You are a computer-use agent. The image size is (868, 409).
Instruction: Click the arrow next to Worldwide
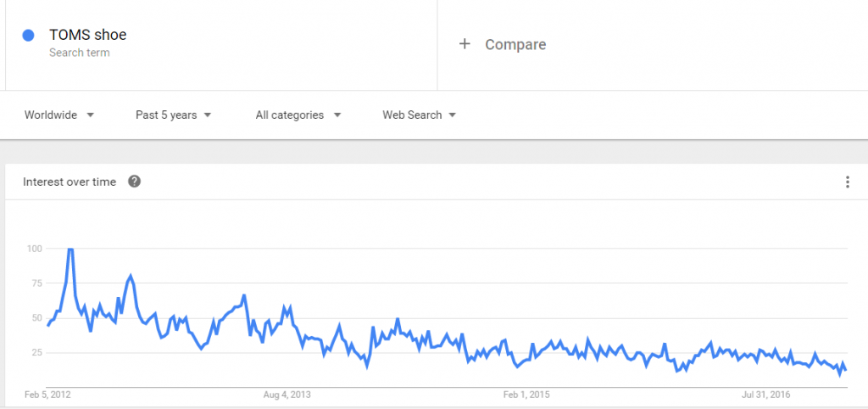coord(91,115)
